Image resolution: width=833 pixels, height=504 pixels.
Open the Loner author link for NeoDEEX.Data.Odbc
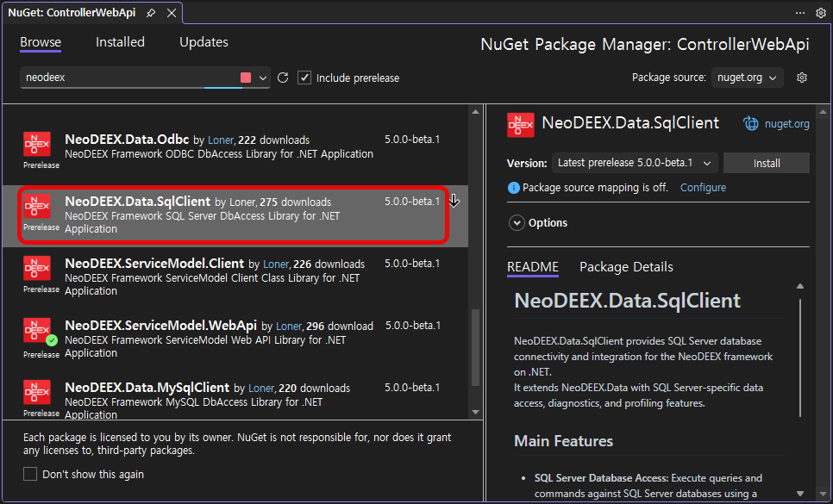pyautogui.click(x=221, y=140)
